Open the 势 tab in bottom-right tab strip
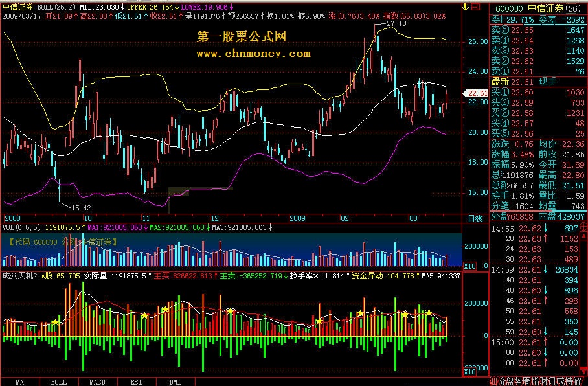This screenshot has height=386, width=588. coord(518,381)
